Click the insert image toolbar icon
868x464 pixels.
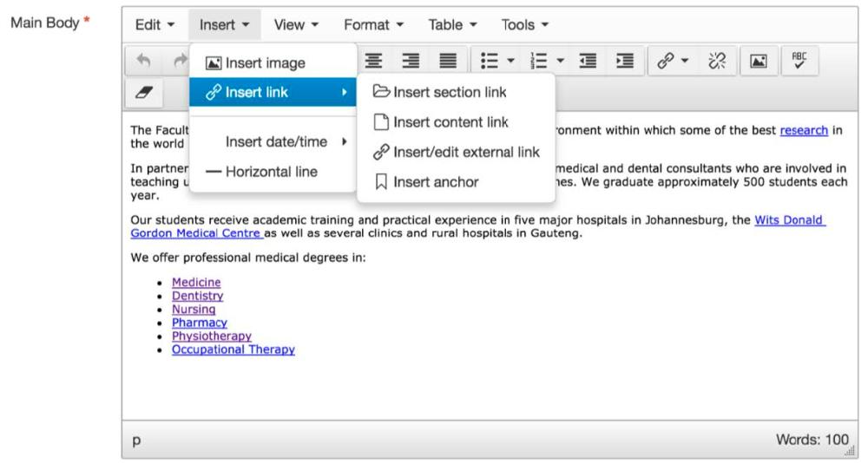759,61
